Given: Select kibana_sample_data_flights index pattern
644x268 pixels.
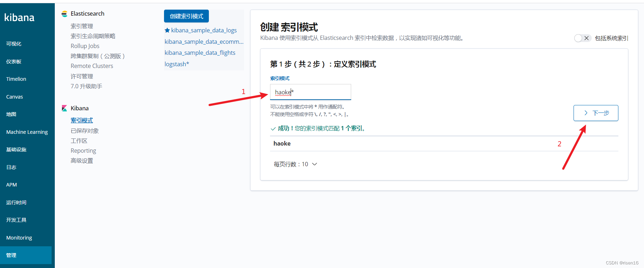Looking at the screenshot, I should pyautogui.click(x=200, y=53).
